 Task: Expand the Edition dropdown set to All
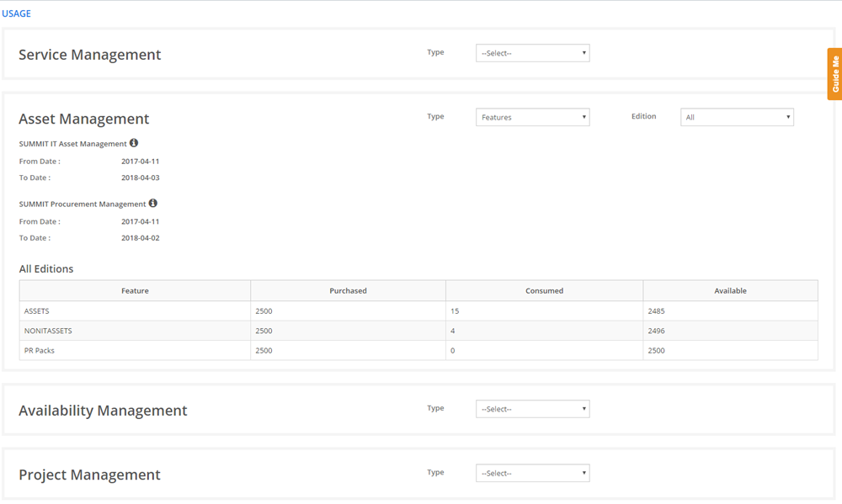click(737, 118)
